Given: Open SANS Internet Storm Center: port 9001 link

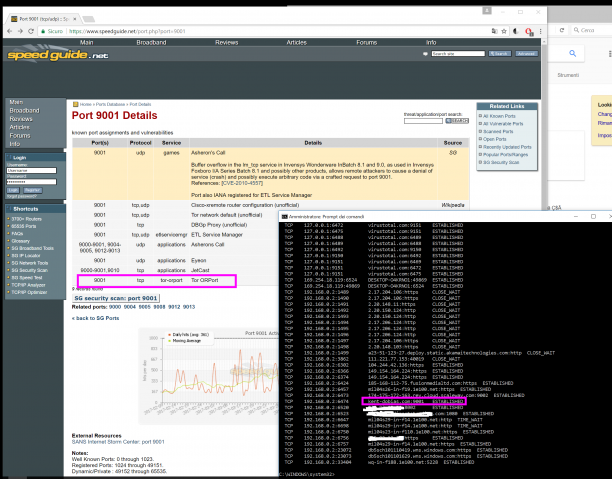Looking at the screenshot, I should pos(118,442).
